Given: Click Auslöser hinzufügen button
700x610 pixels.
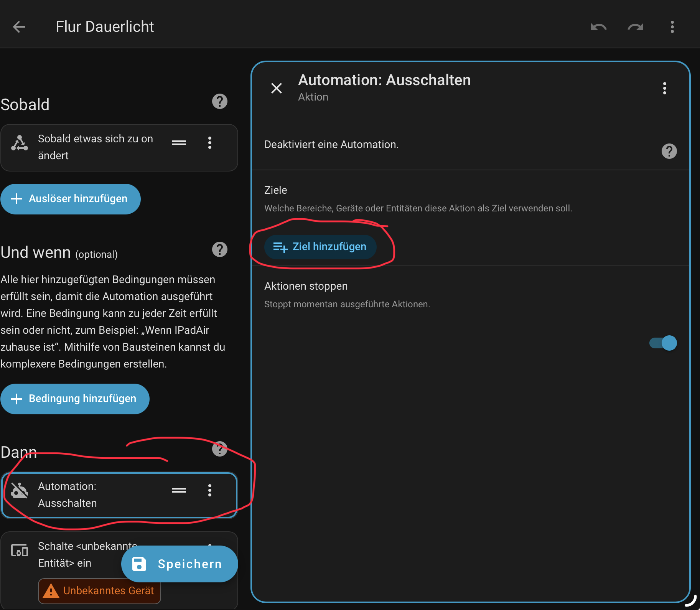Looking at the screenshot, I should 70,199.
